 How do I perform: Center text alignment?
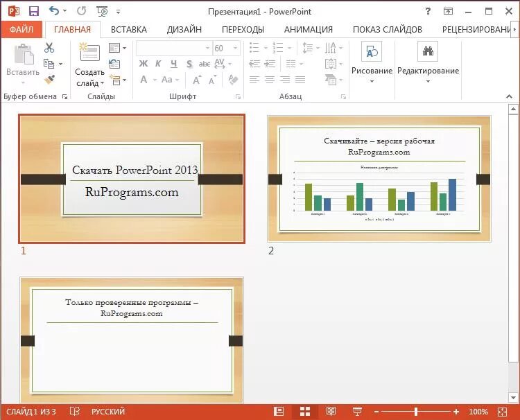[x=270, y=80]
